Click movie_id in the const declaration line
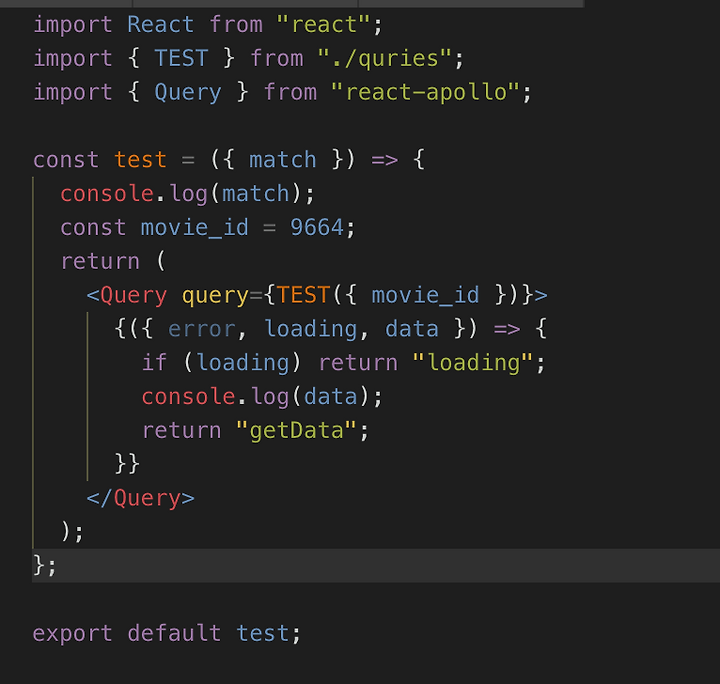 (195, 228)
